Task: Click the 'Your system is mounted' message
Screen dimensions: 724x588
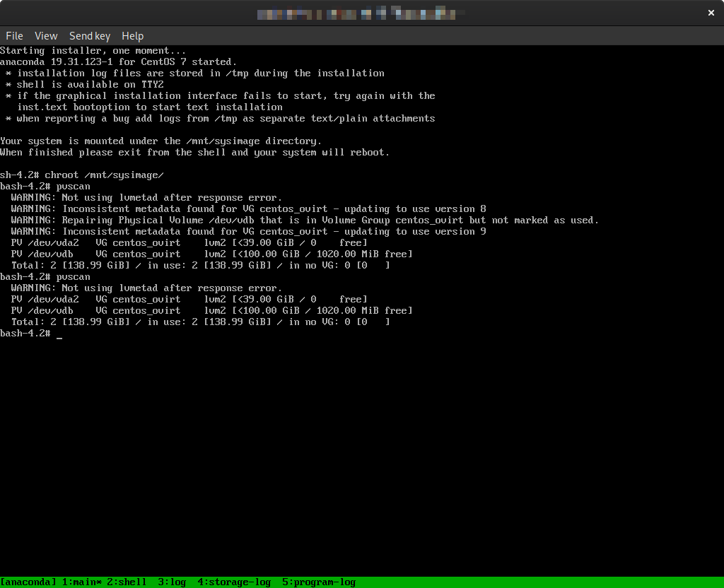Action: [161, 141]
